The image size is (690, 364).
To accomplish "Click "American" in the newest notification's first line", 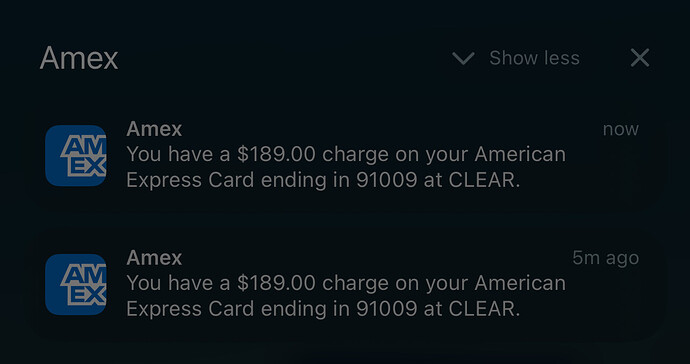I will coord(520,154).
